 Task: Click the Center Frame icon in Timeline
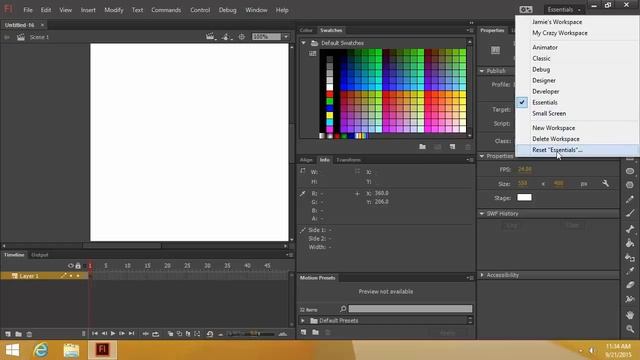coord(145,334)
